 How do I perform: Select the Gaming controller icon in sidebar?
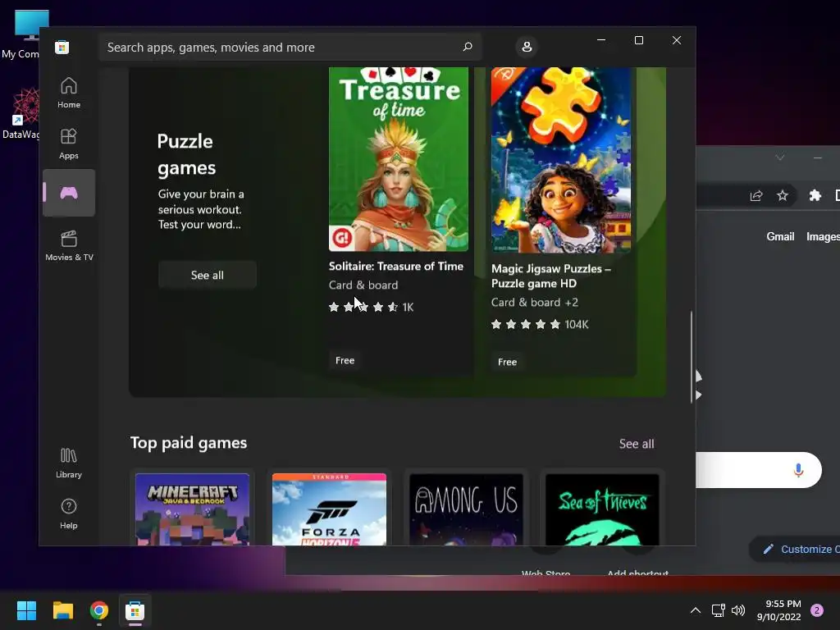coord(69,193)
